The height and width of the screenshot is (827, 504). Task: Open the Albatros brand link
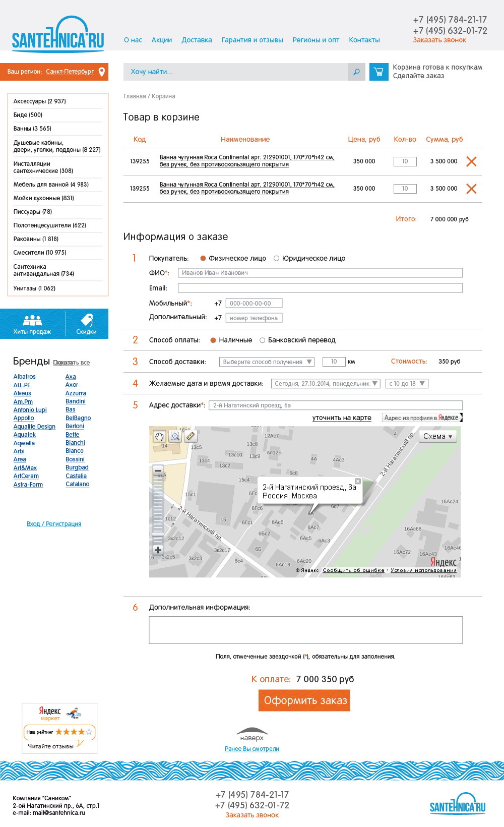coord(25,377)
